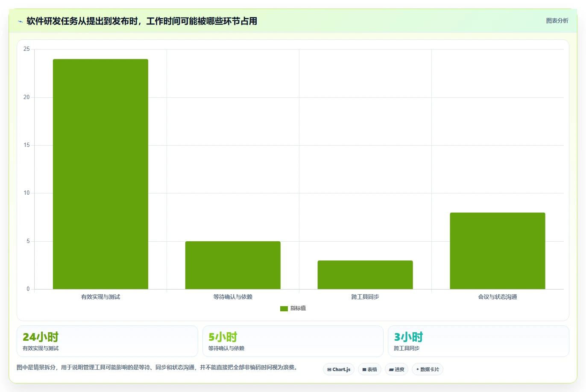Select the 有效实现与测试 bar in chart

pyautogui.click(x=100, y=174)
